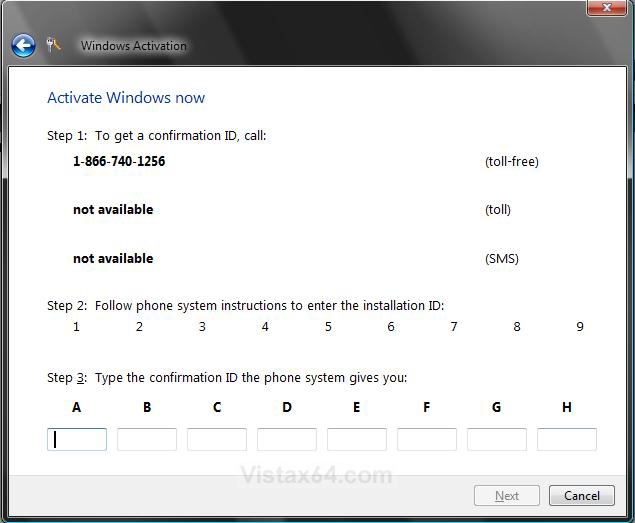Click column label B above field
This screenshot has width=635, height=523.
pos(147,407)
